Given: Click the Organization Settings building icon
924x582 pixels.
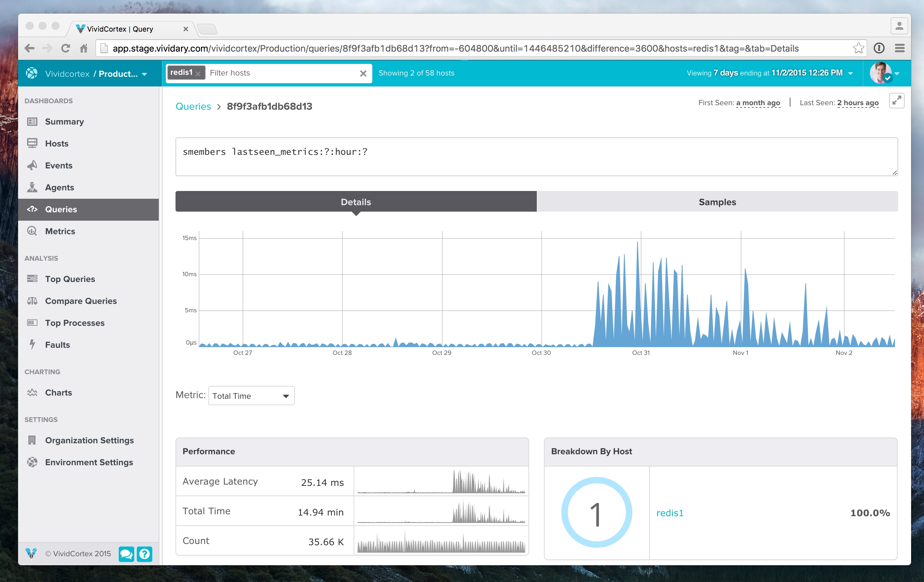Looking at the screenshot, I should click(32, 440).
